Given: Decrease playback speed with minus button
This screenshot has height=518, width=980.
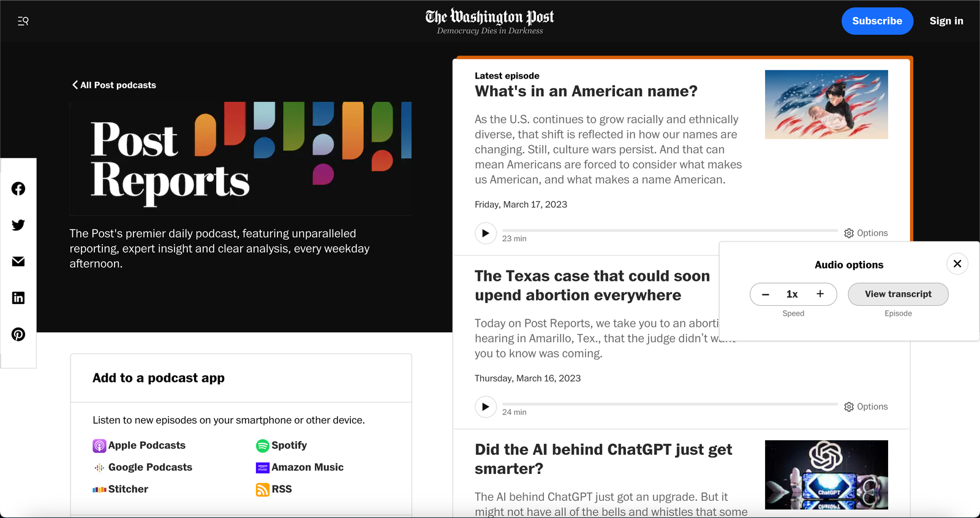Looking at the screenshot, I should tap(766, 294).
